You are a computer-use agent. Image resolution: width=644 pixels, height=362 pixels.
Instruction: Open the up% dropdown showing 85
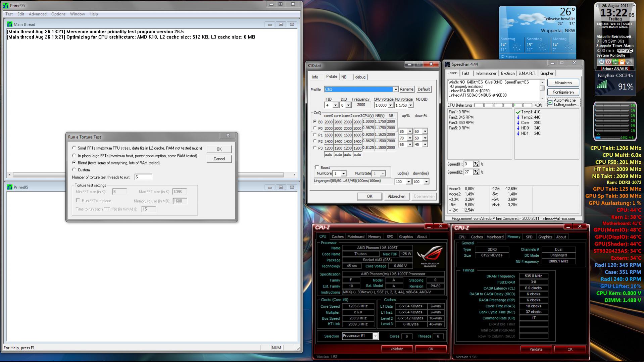tap(409, 132)
